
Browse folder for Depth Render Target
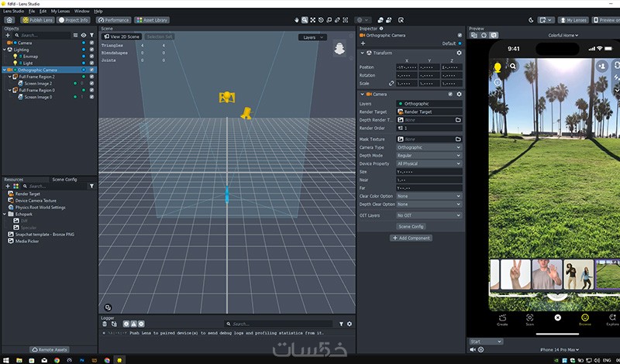[458, 120]
